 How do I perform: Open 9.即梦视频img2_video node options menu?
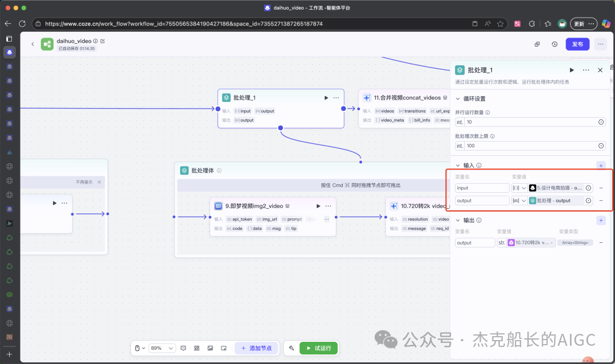point(329,206)
